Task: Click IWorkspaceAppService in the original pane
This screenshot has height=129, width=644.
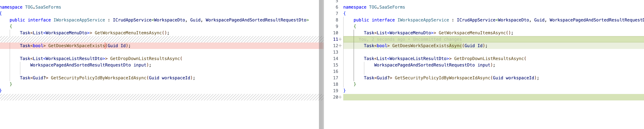Action: pyautogui.click(x=79, y=20)
